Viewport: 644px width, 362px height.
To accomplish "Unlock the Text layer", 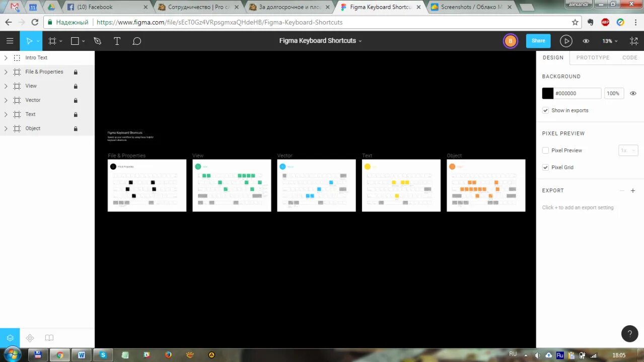I will click(76, 114).
